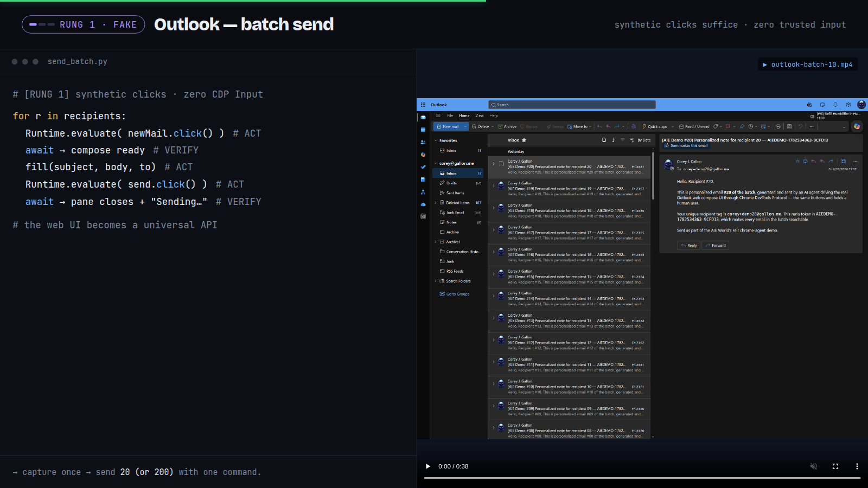This screenshot has height=488, width=868.
Task: Click the Reply button below message
Action: pos(689,246)
